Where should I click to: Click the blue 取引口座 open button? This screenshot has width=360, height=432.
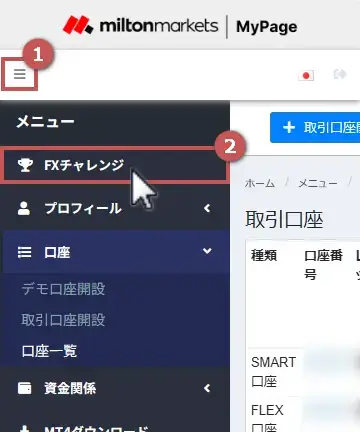pos(315,128)
